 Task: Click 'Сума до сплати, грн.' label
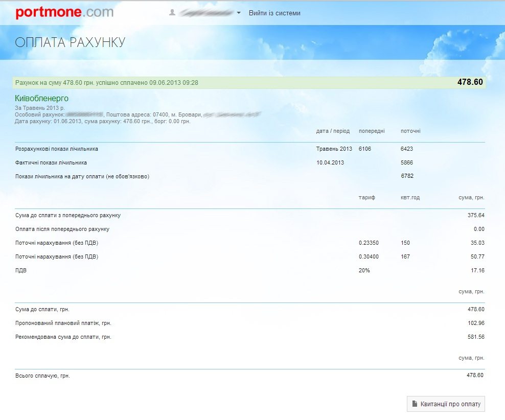pyautogui.click(x=42, y=310)
